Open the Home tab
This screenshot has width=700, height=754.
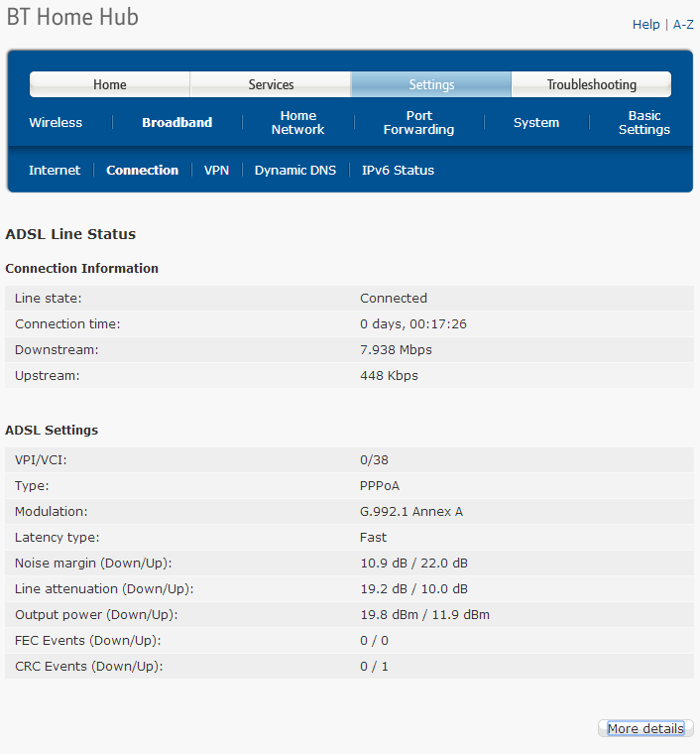(110, 84)
